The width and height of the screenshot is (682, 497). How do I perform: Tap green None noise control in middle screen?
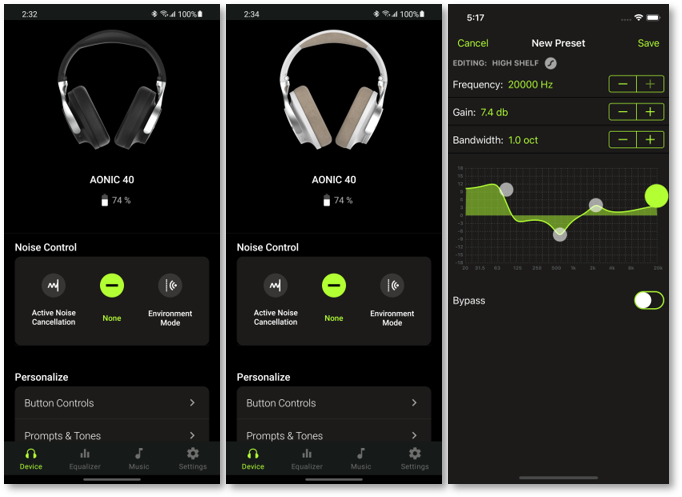tap(334, 285)
